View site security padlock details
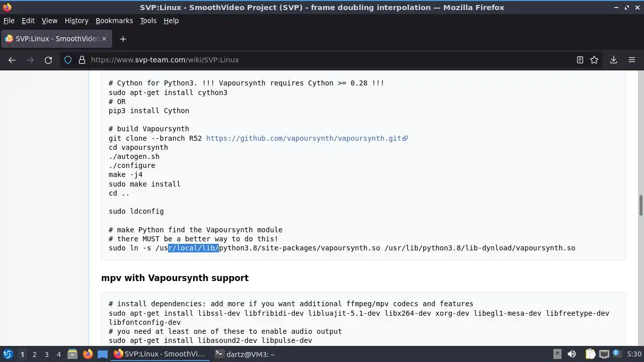 82,60
